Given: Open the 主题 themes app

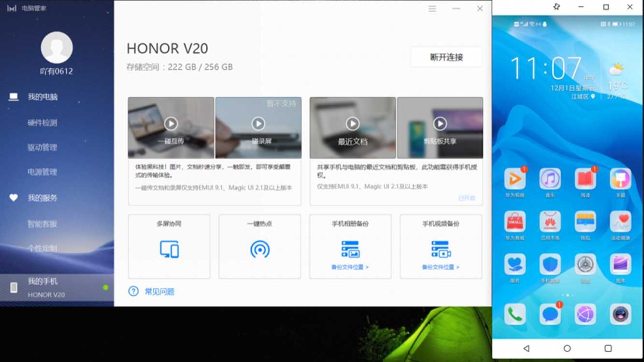Looking at the screenshot, I should [x=620, y=179].
